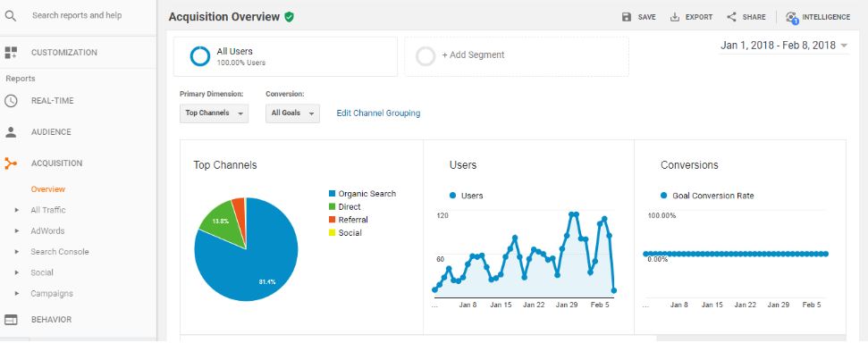Image resolution: width=868 pixels, height=343 pixels.
Task: Click the Audience person icon
Action: pyautogui.click(x=11, y=131)
